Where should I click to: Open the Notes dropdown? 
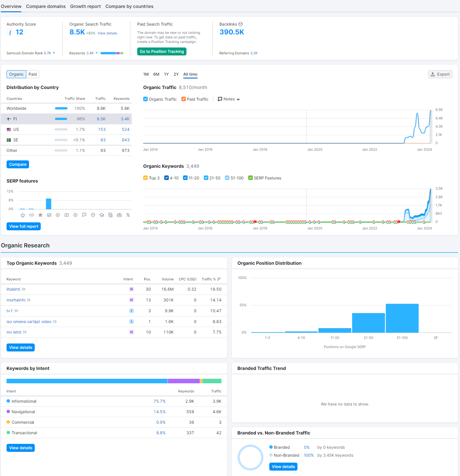[229, 99]
